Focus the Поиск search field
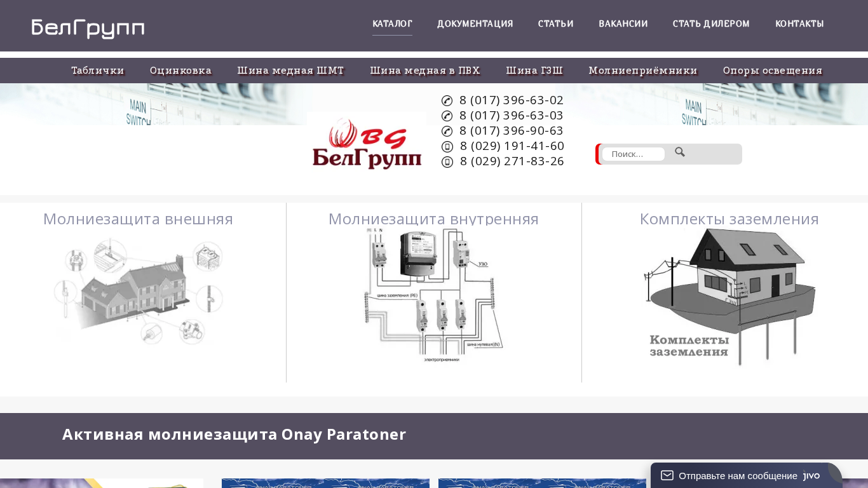 click(633, 154)
